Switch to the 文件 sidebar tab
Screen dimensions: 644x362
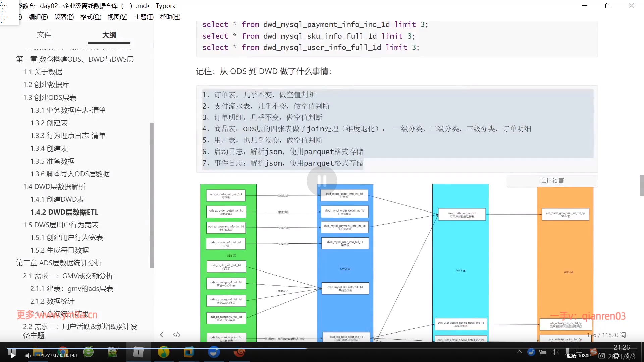(44, 35)
